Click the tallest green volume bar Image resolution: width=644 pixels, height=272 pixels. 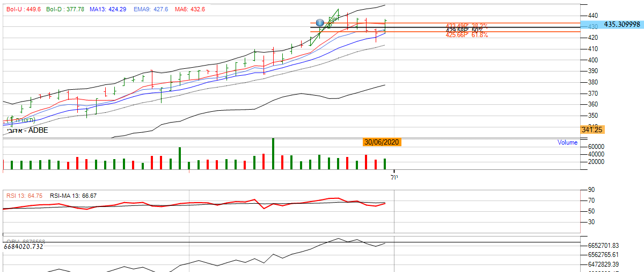pos(273,154)
